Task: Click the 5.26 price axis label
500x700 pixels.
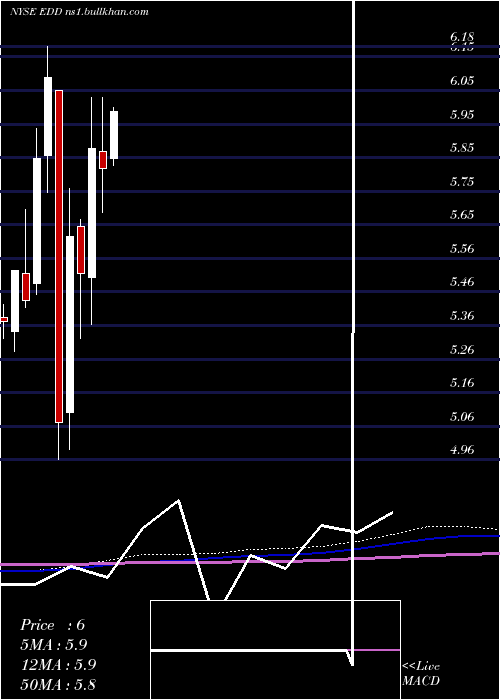Action: tap(462, 349)
